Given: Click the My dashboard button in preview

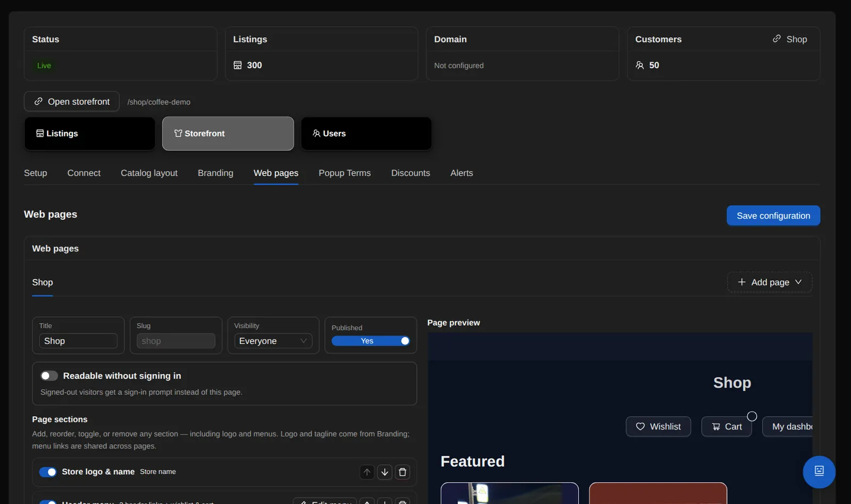Looking at the screenshot, I should click(x=788, y=426).
